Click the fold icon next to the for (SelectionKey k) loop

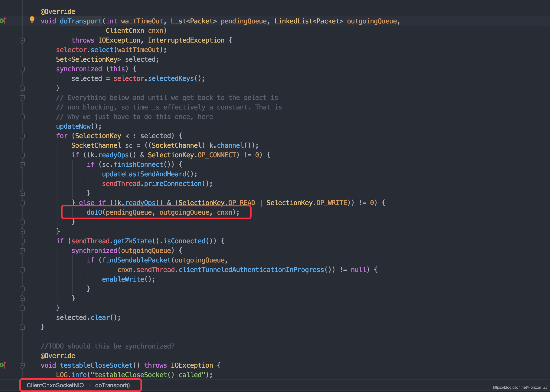22,136
